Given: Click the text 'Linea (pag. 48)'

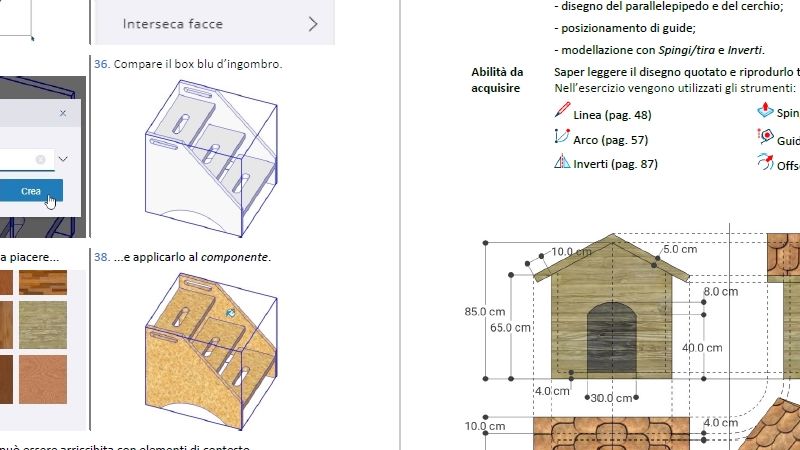Looking at the screenshot, I should pyautogui.click(x=612, y=115).
